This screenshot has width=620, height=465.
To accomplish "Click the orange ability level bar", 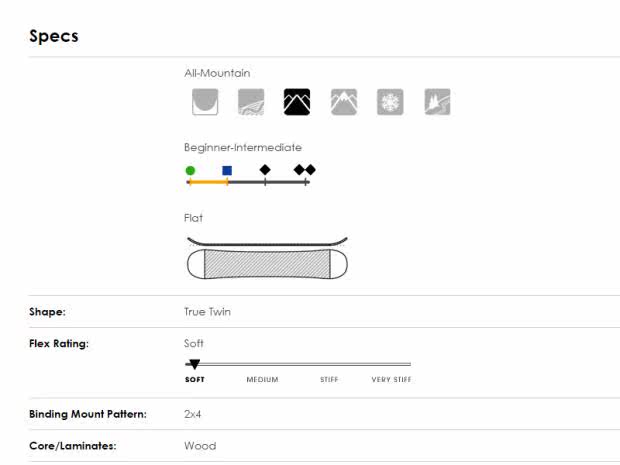I will (208, 182).
